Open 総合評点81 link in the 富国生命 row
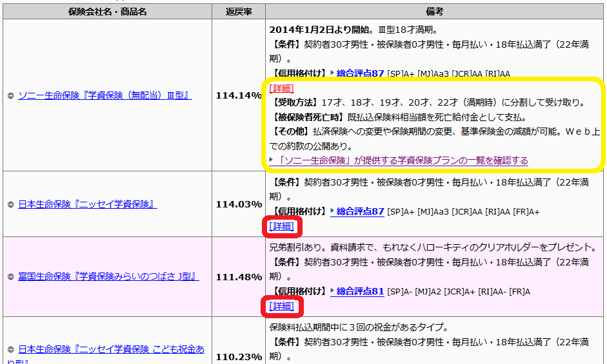The width and height of the screenshot is (607, 364). [360, 292]
